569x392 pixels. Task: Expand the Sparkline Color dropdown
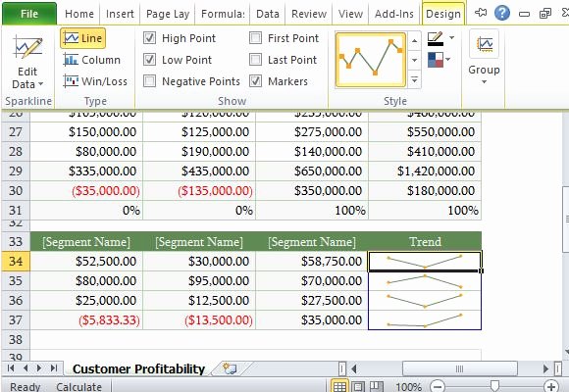(452, 37)
